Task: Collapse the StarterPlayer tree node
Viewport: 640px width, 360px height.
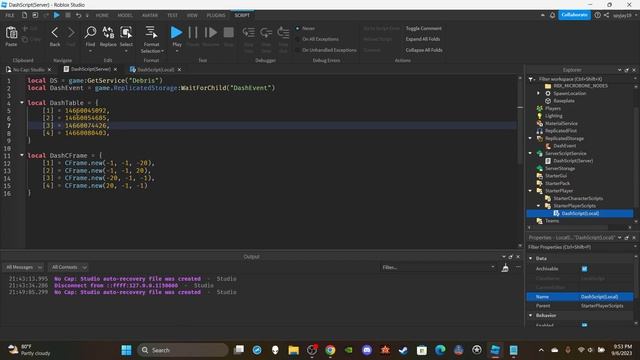Action: click(530, 191)
